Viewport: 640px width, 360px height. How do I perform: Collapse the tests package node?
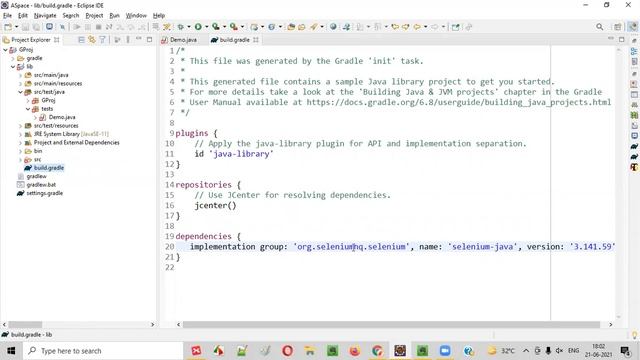click(x=28, y=109)
